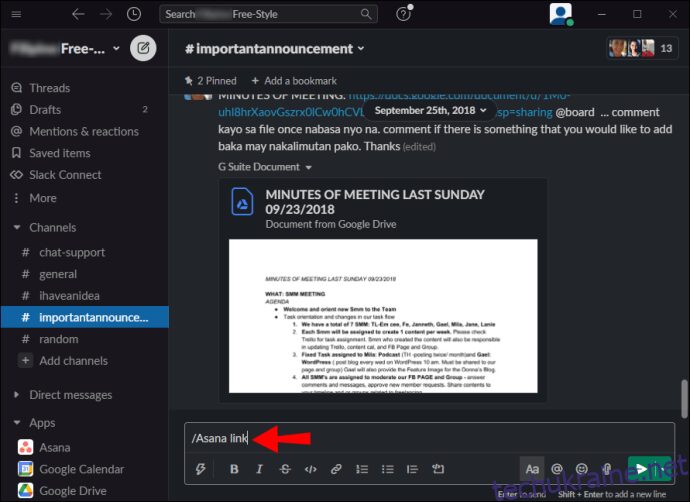Click the message input field

coord(429,438)
